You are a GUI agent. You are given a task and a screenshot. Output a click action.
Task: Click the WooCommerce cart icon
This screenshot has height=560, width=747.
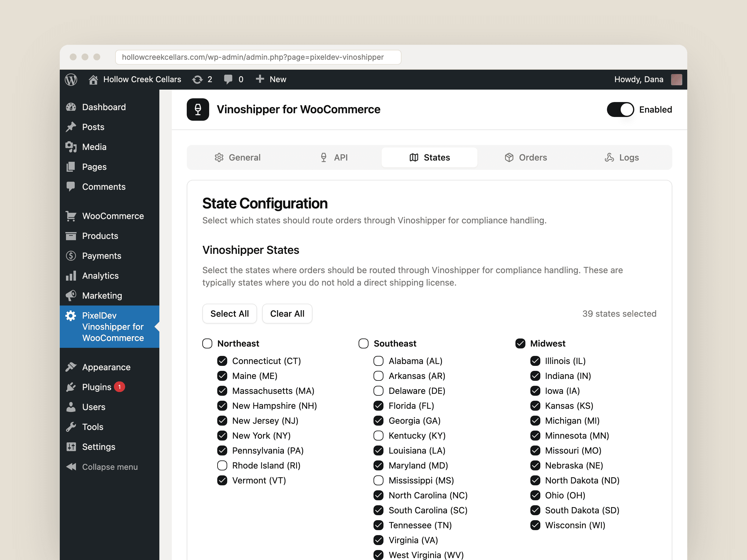71,216
